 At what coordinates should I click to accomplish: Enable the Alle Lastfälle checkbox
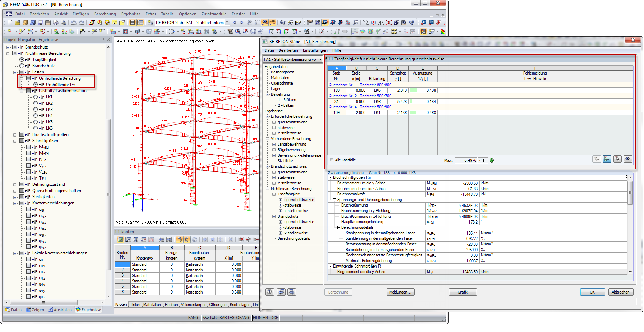coord(332,160)
